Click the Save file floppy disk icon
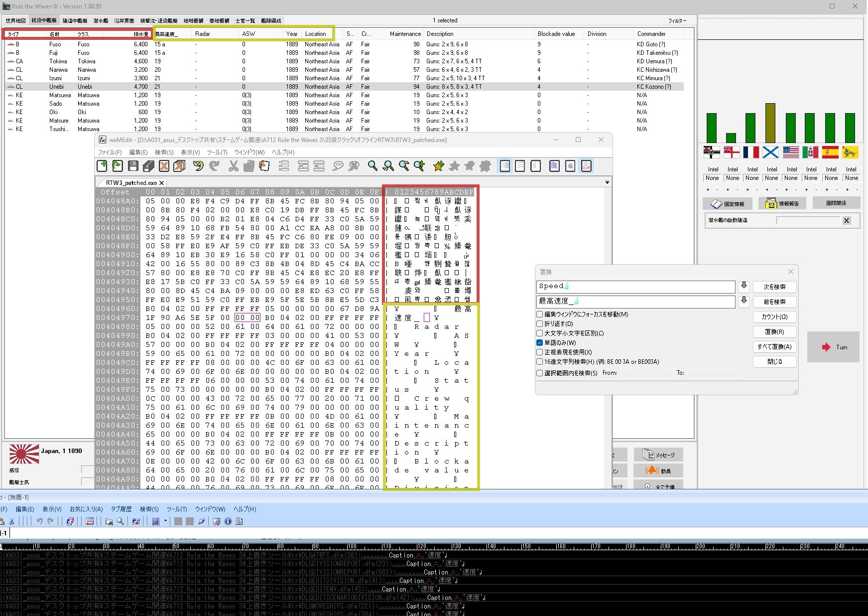The width and height of the screenshot is (868, 616). tap(133, 166)
